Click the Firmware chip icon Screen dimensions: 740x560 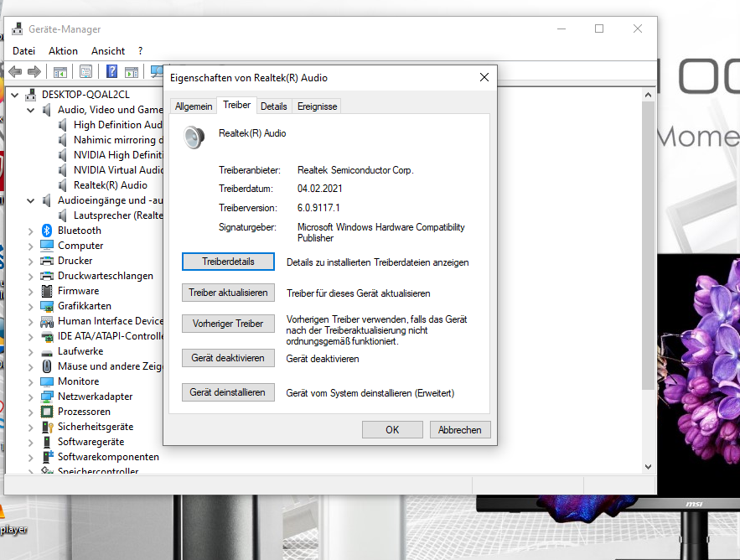47,291
